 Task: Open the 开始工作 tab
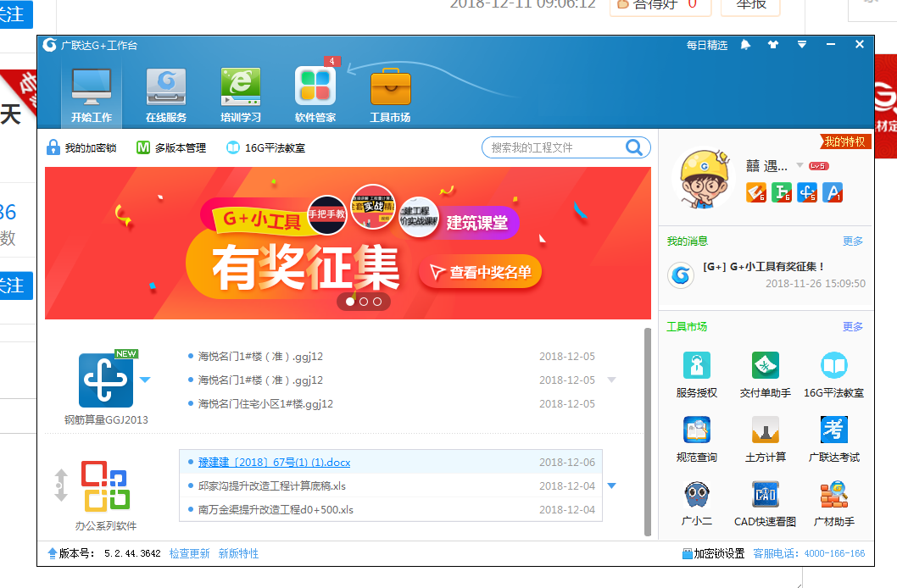tap(92, 95)
